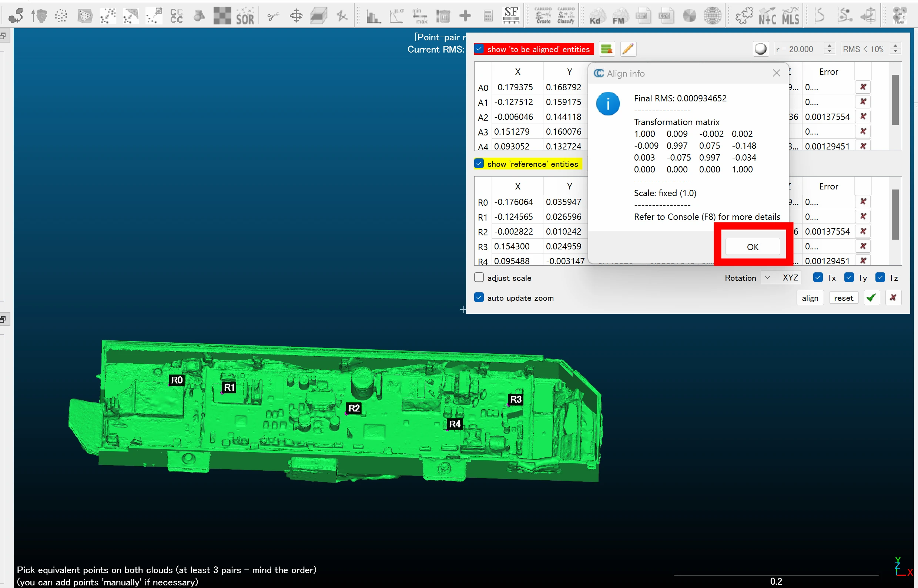
Task: Click the align button
Action: pos(810,298)
